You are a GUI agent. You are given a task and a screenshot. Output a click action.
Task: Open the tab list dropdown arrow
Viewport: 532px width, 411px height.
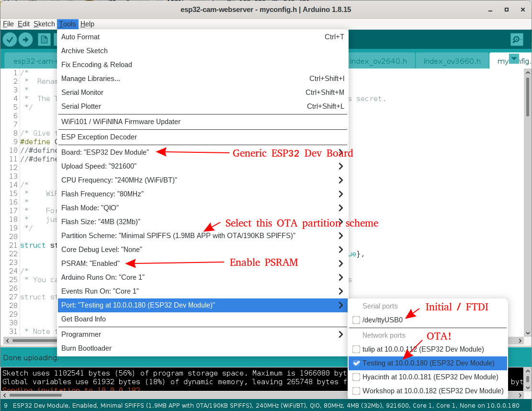(514, 59)
